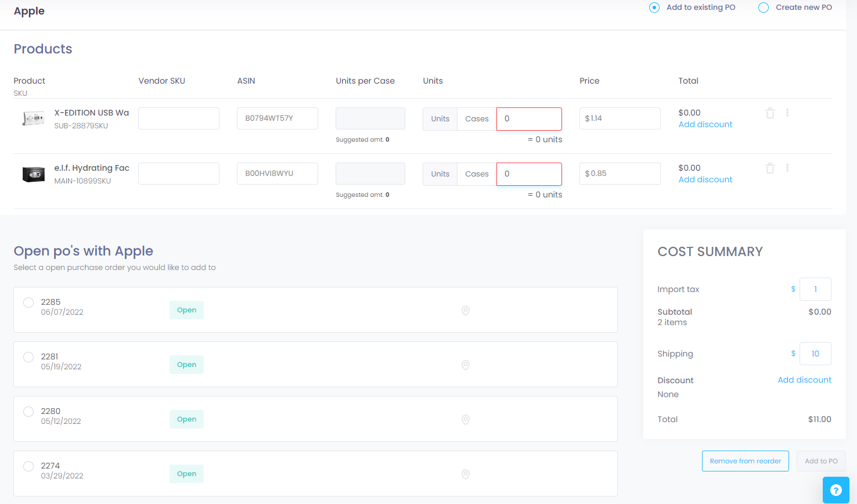Click the import tax dollar currency symbol
Screen dimensions: 857x504
click(x=793, y=289)
